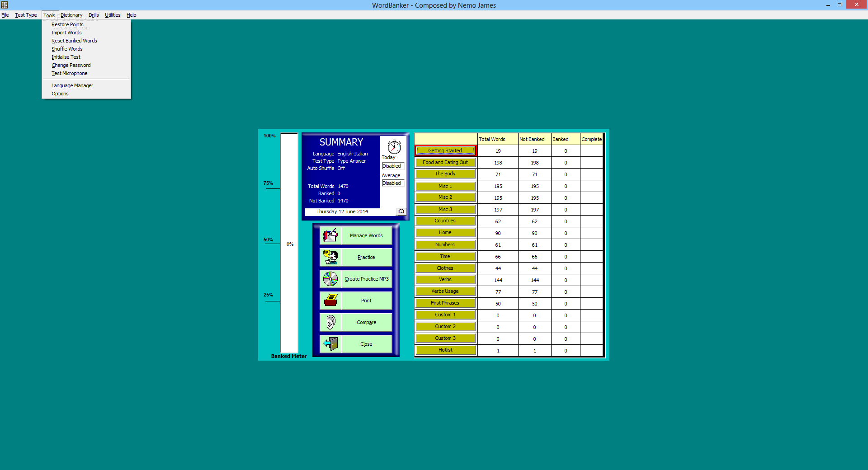
Task: Choose Import Words from Tools menu
Action: pyautogui.click(x=86, y=33)
